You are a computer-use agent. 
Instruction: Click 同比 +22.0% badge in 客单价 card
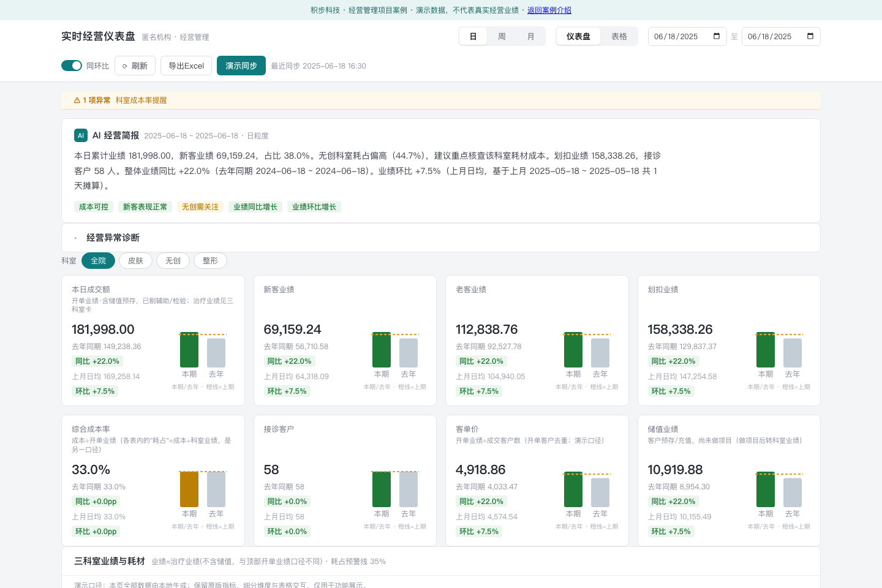pyautogui.click(x=481, y=502)
